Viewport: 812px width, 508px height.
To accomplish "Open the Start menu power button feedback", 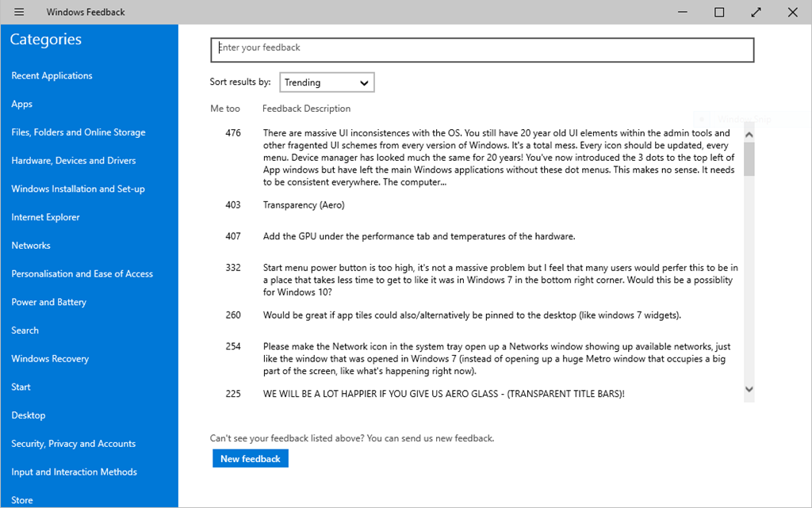I will pyautogui.click(x=500, y=280).
